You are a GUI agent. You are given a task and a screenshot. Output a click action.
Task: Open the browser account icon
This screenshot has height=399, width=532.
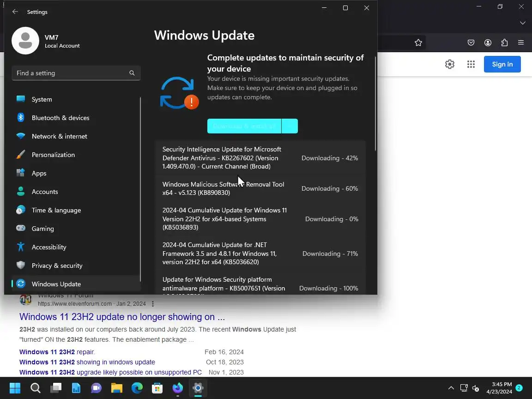488,42
